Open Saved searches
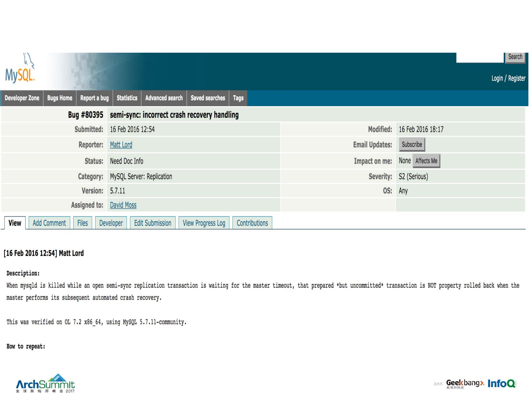Screen dimensions: 532x399 [208, 98]
